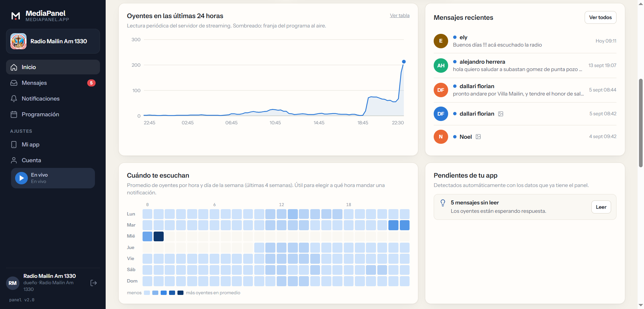The height and width of the screenshot is (309, 644).
Task: Click the lightbulb icon in pending tasks
Action: (x=443, y=203)
